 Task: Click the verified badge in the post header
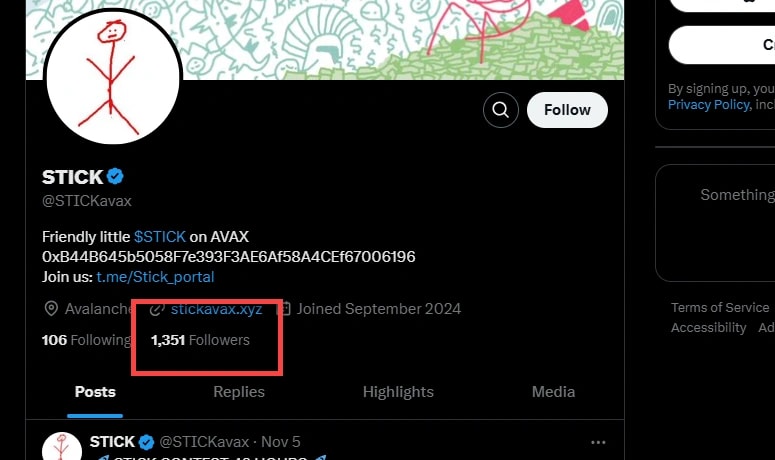(146, 442)
